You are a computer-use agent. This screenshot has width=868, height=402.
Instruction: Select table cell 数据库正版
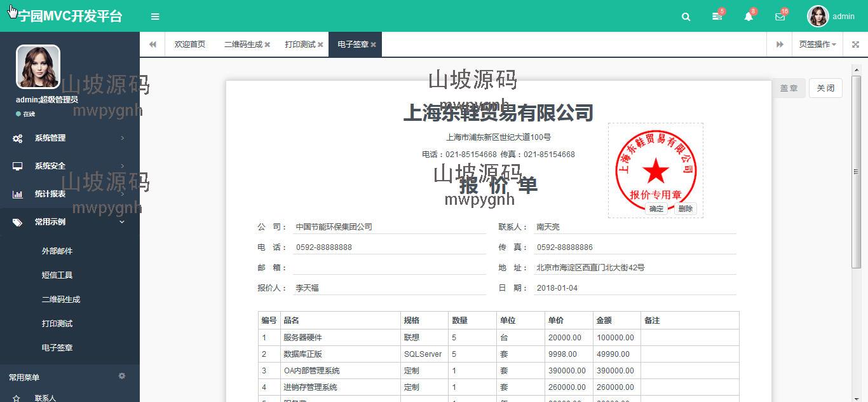point(340,354)
